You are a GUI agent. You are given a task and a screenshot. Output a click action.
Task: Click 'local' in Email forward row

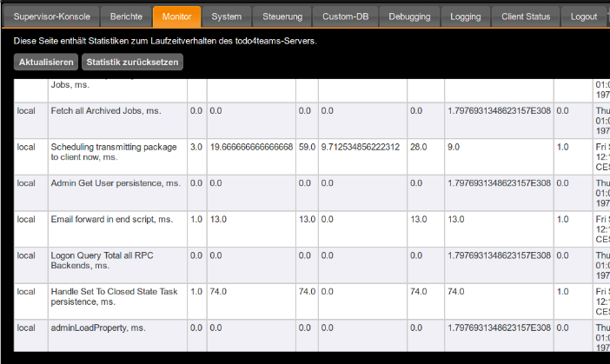click(x=26, y=219)
